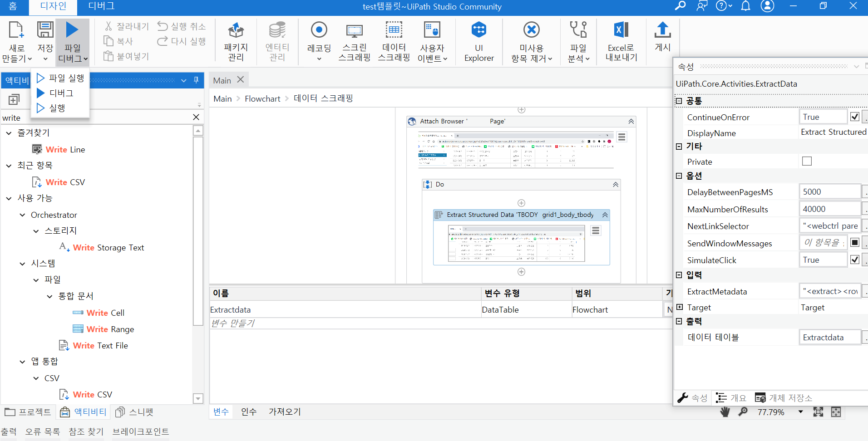Open the 스니펫 snippets tab

click(134, 412)
